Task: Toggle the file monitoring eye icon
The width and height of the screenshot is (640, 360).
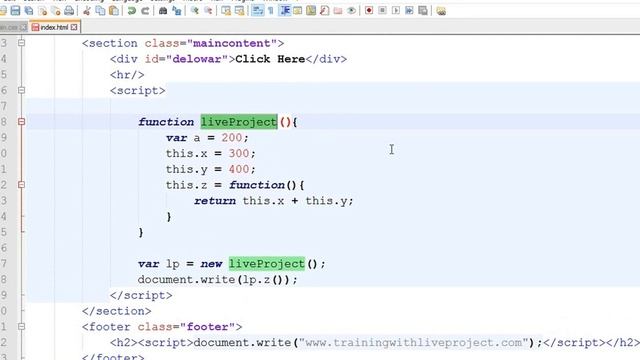Action: (351, 11)
